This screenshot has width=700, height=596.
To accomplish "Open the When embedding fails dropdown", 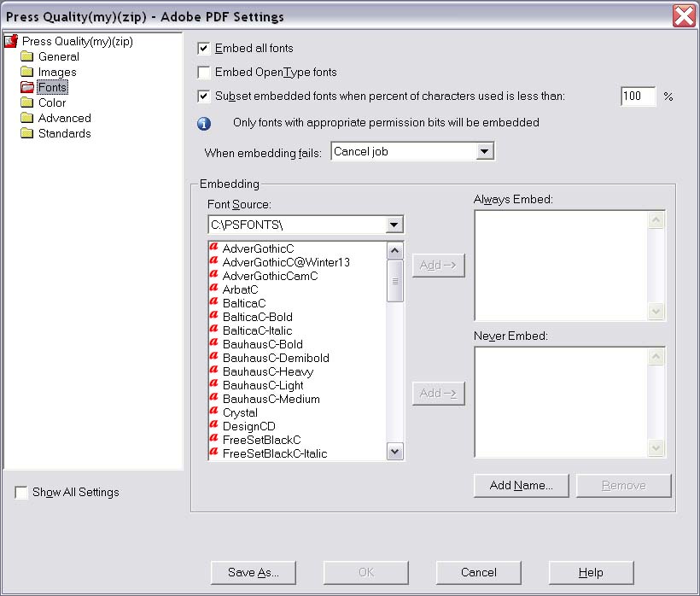I will tap(412, 151).
